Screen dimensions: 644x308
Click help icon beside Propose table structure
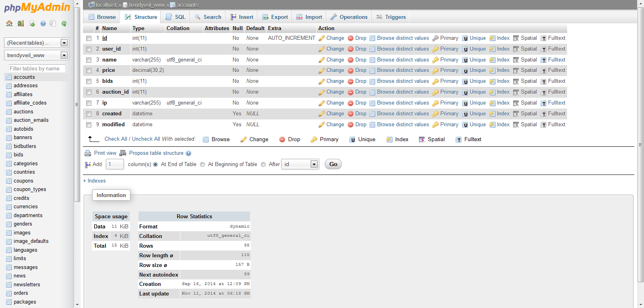(x=188, y=153)
